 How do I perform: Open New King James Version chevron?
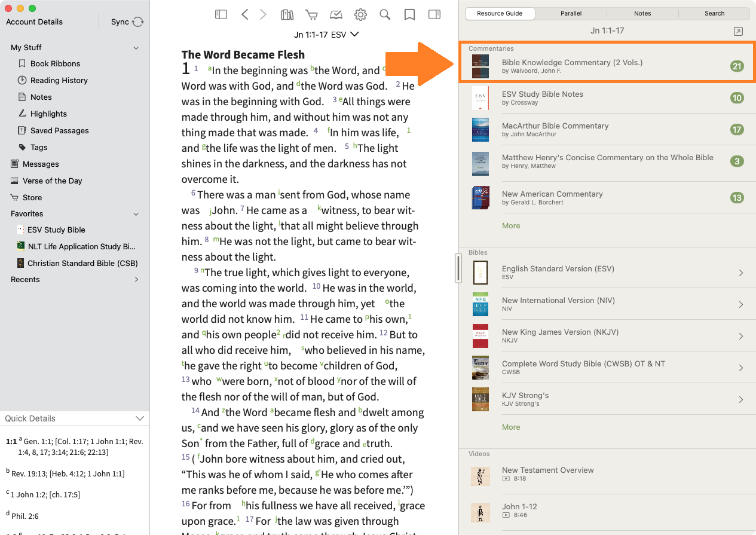tap(740, 336)
